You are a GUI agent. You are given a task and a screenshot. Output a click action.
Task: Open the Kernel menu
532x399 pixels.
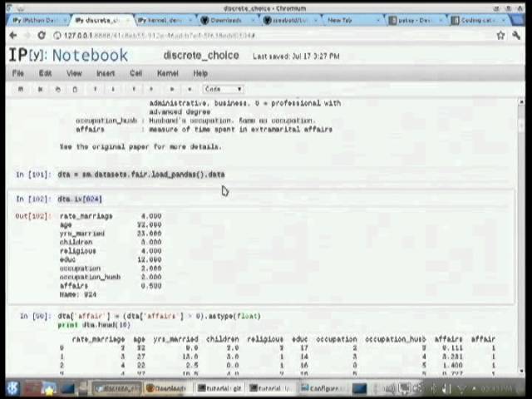(168, 73)
